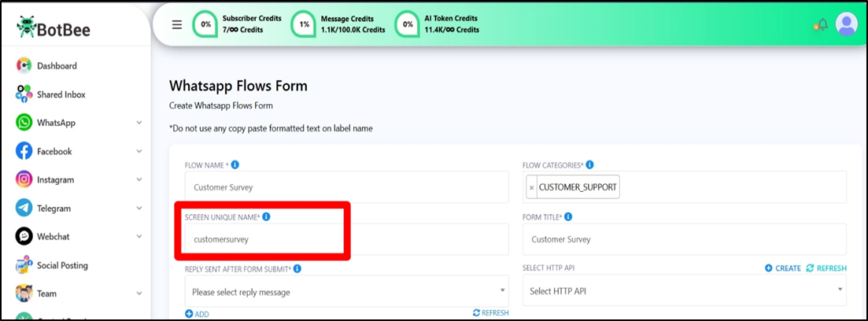This screenshot has width=868, height=321.
Task: Click the hamburger menu icon
Action: tap(177, 24)
